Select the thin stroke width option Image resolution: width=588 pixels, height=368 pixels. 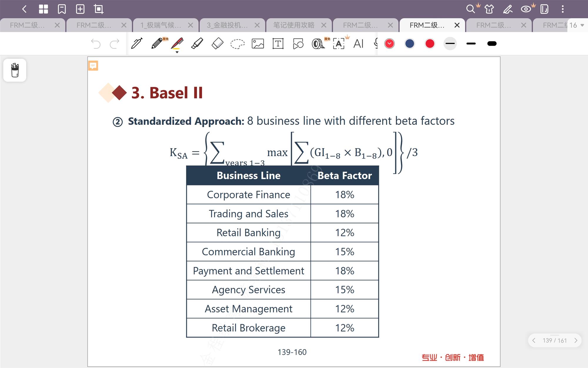[450, 44]
